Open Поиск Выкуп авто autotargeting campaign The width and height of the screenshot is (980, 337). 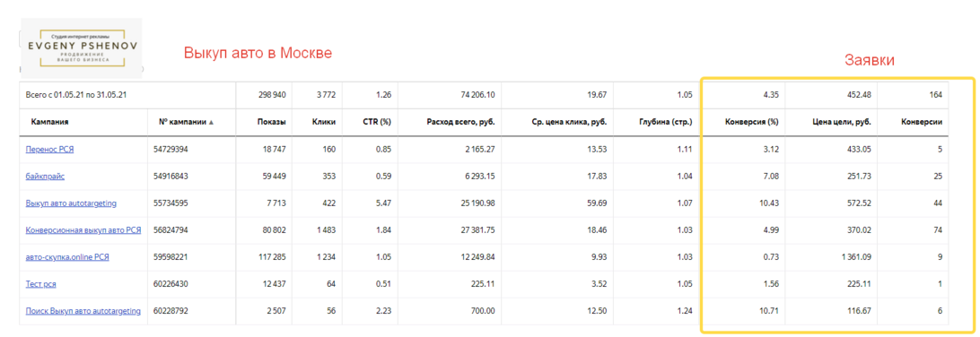click(83, 310)
